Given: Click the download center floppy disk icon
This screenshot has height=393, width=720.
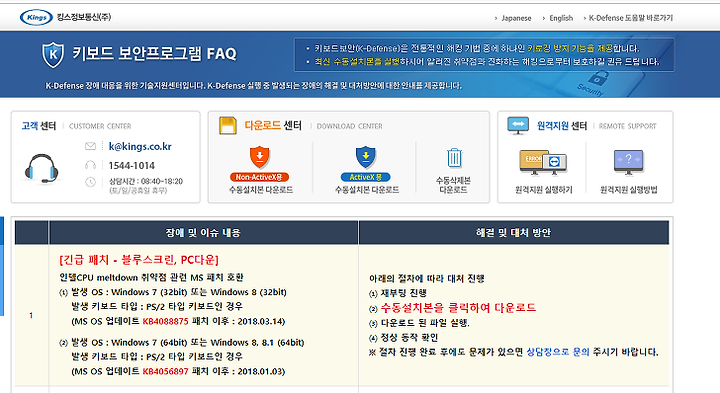Looking at the screenshot, I should (228, 125).
